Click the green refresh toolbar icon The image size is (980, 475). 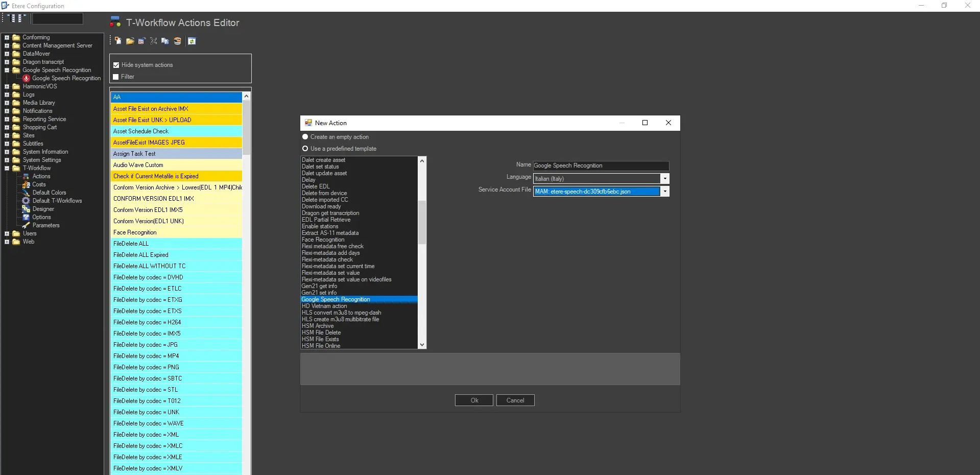click(x=192, y=41)
